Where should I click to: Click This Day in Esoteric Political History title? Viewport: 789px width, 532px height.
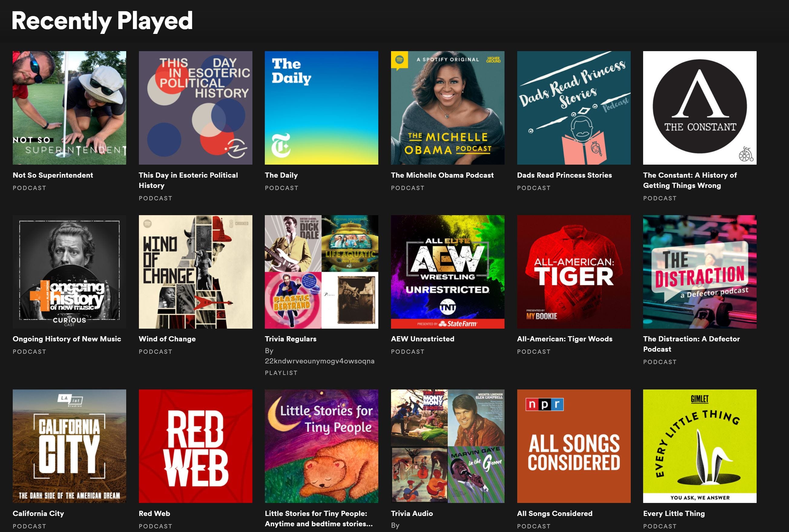point(188,180)
